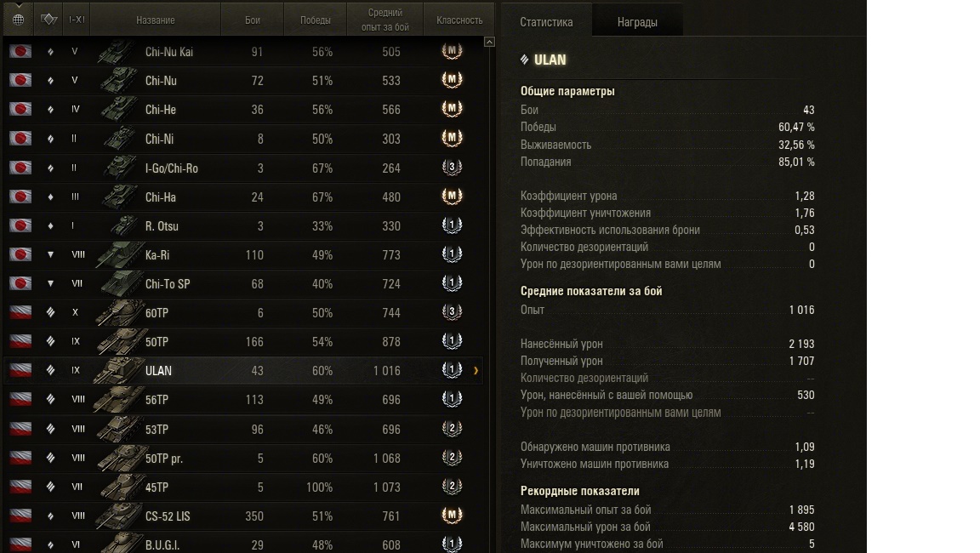The width and height of the screenshot is (980, 553).
Task: Sort list by Бои column
Action: tap(253, 20)
